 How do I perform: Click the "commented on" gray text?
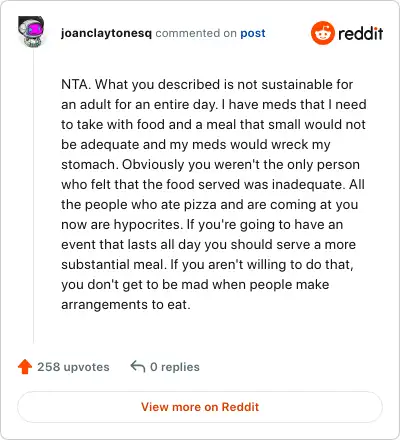pos(196,33)
